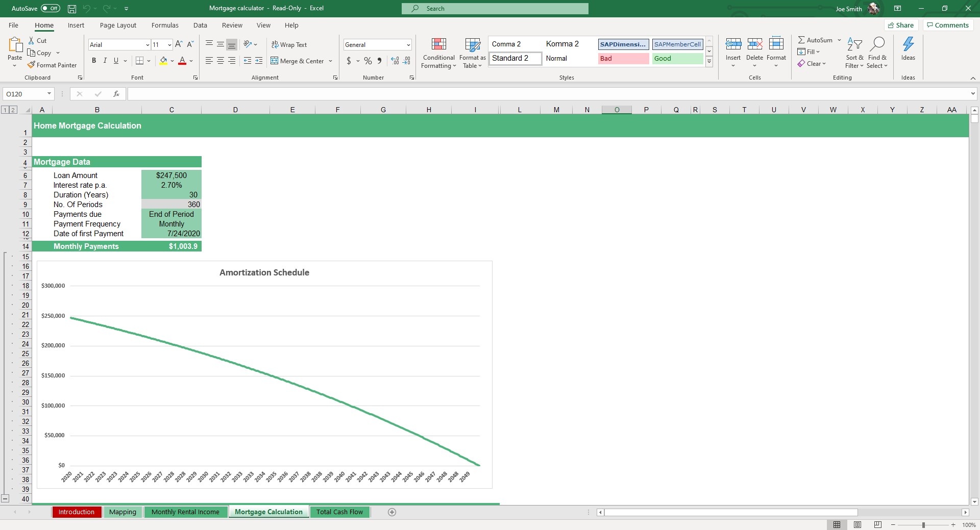
Task: Toggle italic formatting in Font group
Action: (105, 61)
